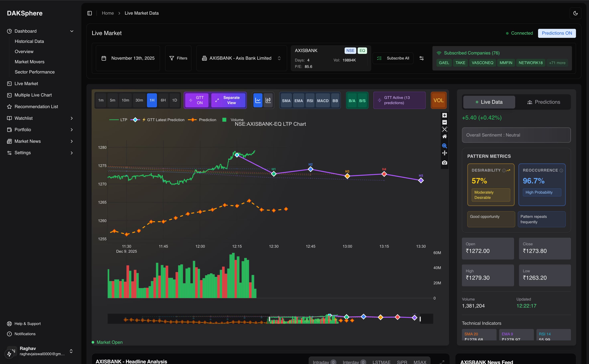Screen dimensions: 589x364
Task: Toggle GTT ON for the chart
Action: tap(196, 100)
